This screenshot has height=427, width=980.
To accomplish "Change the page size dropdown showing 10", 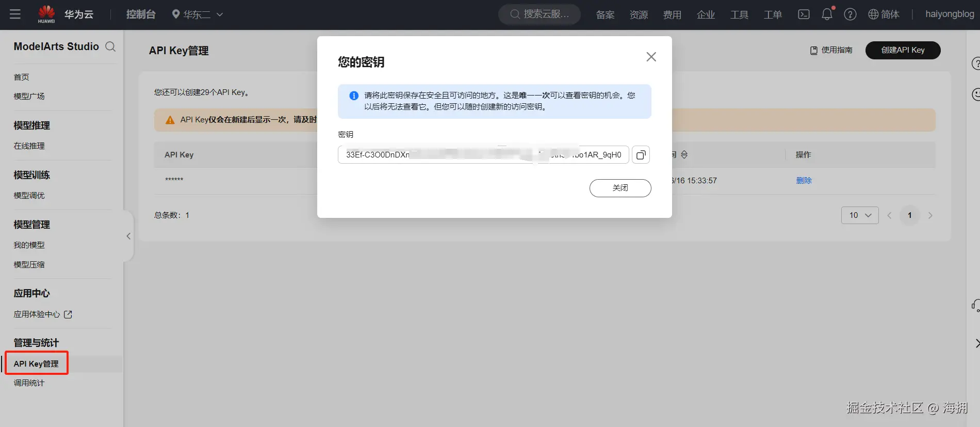I will (x=860, y=215).
